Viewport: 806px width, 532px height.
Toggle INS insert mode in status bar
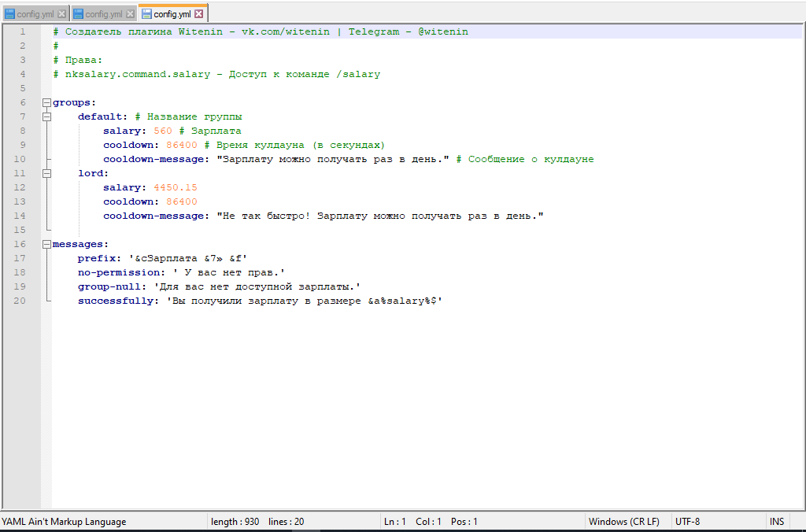click(777, 522)
